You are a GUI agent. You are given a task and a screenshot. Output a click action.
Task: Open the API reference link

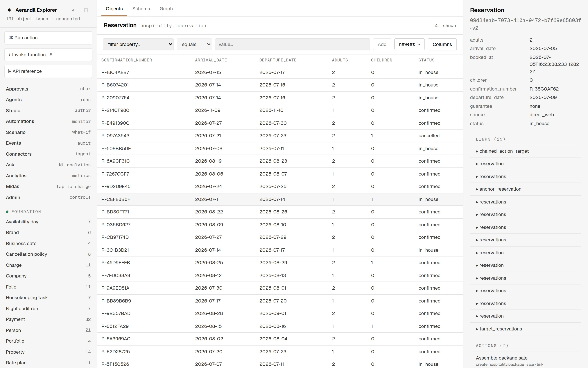coord(48,71)
